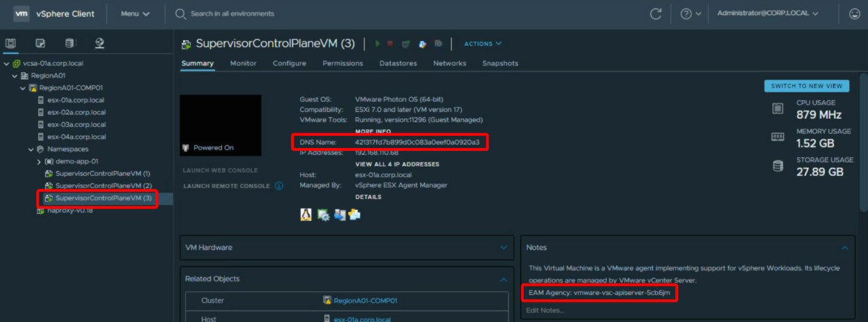
Task: Switch to the Configure tab
Action: point(289,63)
